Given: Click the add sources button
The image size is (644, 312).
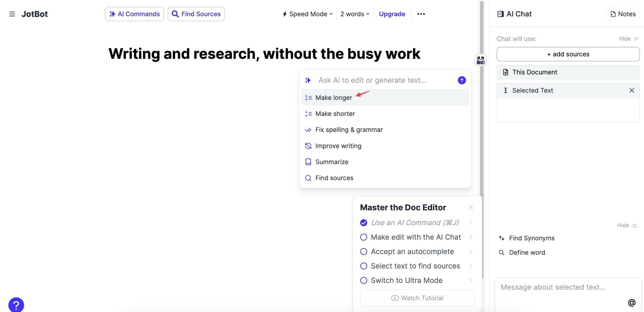Looking at the screenshot, I should (568, 54).
